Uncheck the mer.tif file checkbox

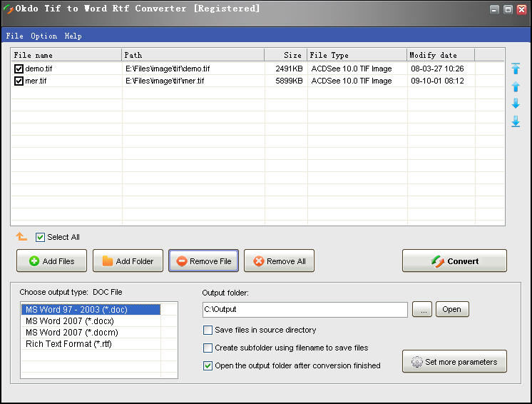click(19, 81)
